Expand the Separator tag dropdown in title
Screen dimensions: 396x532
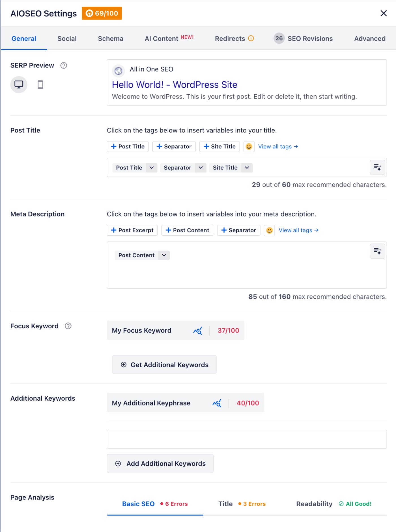pyautogui.click(x=201, y=168)
